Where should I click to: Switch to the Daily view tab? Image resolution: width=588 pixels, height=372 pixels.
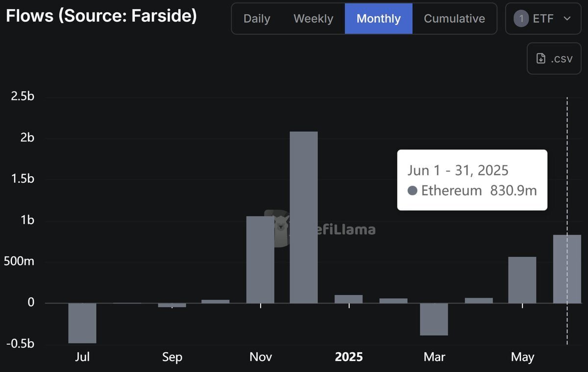tap(257, 19)
